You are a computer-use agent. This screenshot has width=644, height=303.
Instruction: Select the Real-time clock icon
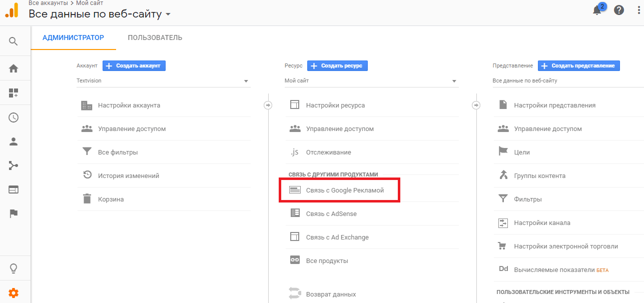click(x=14, y=117)
